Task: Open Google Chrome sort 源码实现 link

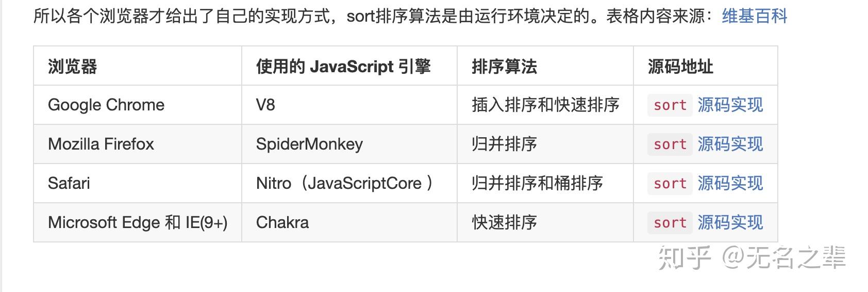Action: [729, 105]
